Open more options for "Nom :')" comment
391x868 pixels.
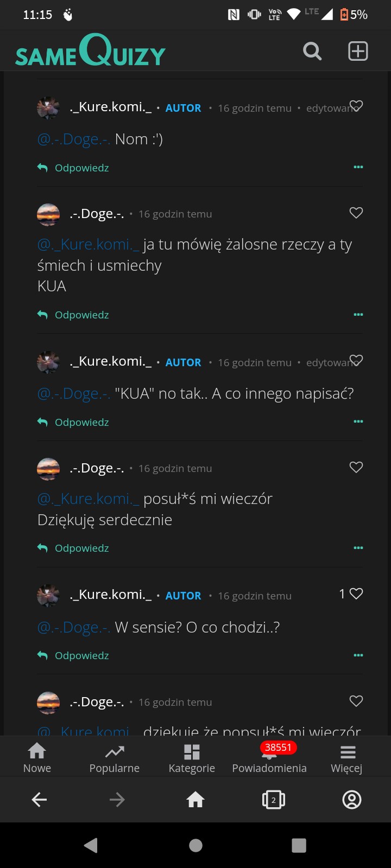(x=358, y=167)
